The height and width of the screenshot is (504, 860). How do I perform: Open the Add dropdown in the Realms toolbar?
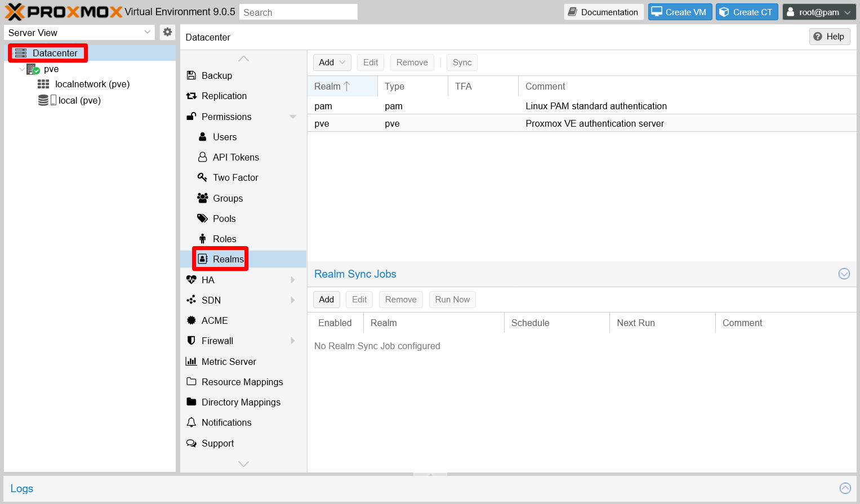tap(332, 62)
